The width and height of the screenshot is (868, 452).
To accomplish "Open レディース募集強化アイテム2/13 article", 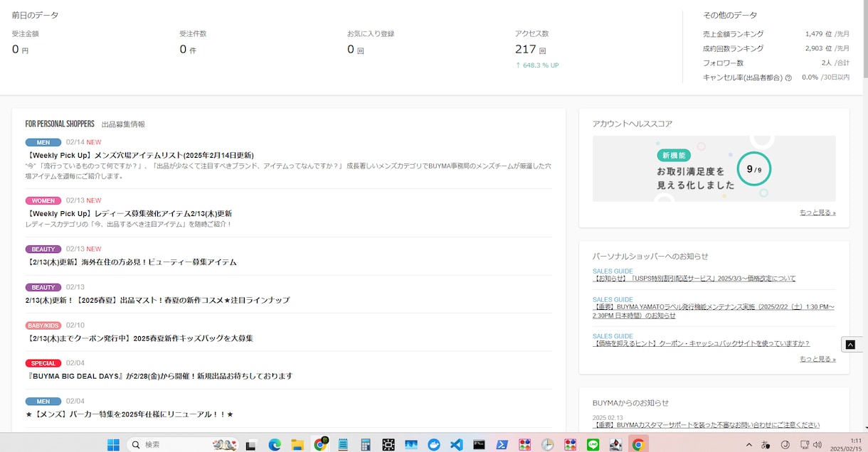I will (129, 213).
